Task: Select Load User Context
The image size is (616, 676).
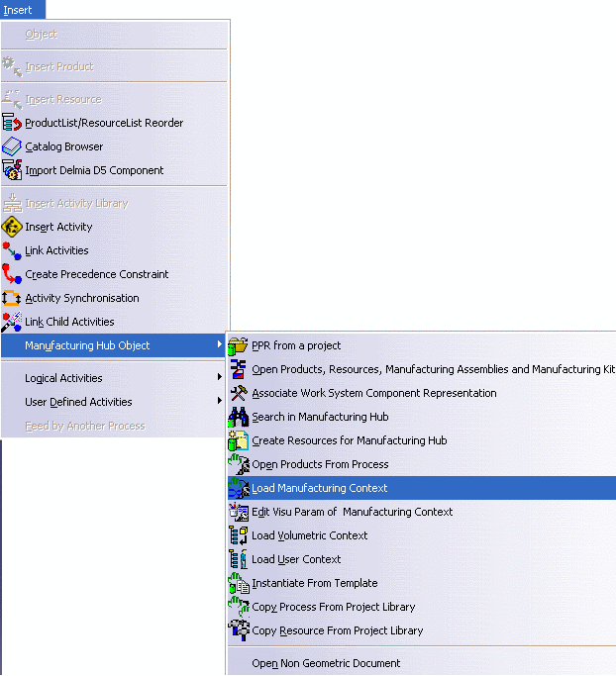Action: [422, 559]
